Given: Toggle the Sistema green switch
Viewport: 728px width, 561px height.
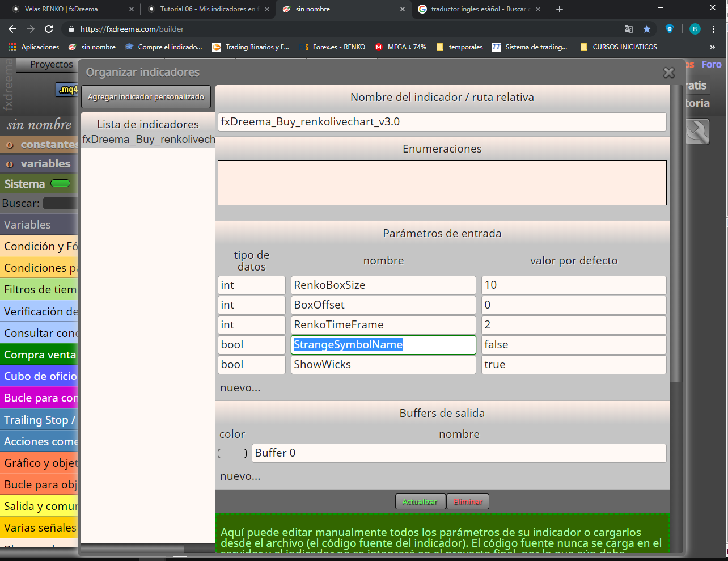Looking at the screenshot, I should tap(60, 183).
